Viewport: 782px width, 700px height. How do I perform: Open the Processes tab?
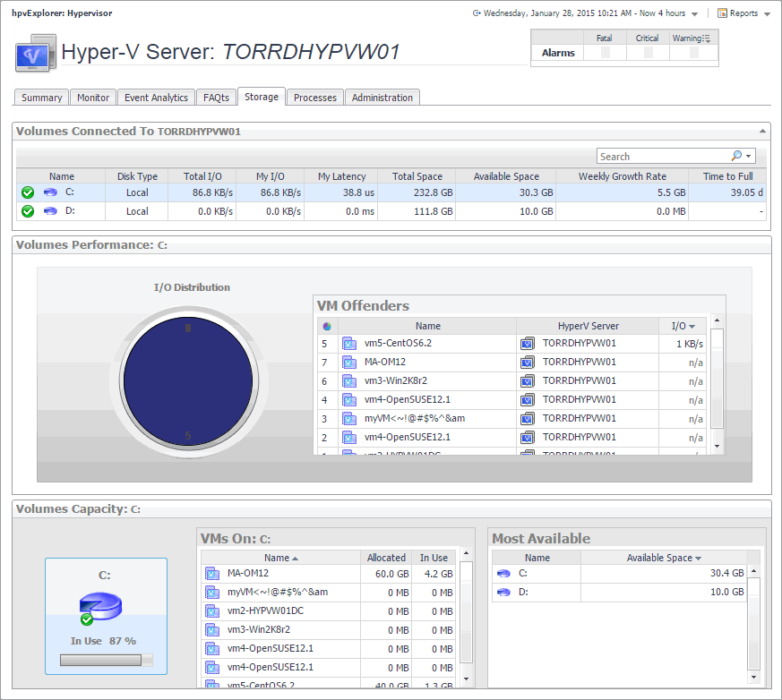coord(314,98)
